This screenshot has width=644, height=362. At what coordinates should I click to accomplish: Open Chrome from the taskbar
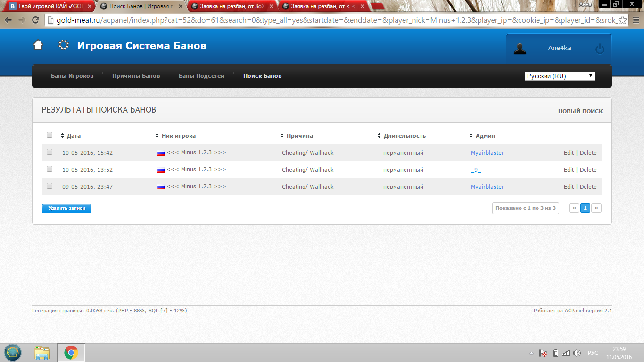pos(71,353)
